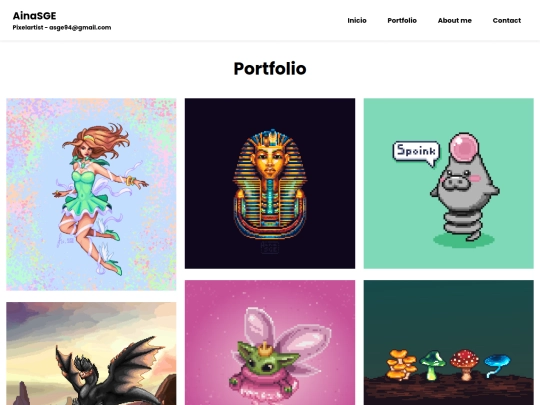Image resolution: width=540 pixels, height=405 pixels.
Task: Open the Inicio menu link
Action: [357, 21]
